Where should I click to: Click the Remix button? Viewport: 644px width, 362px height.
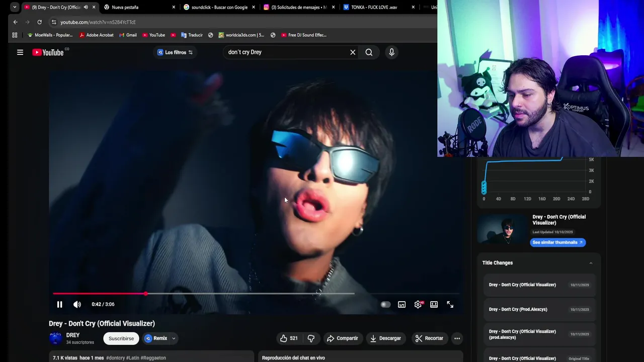(156, 338)
